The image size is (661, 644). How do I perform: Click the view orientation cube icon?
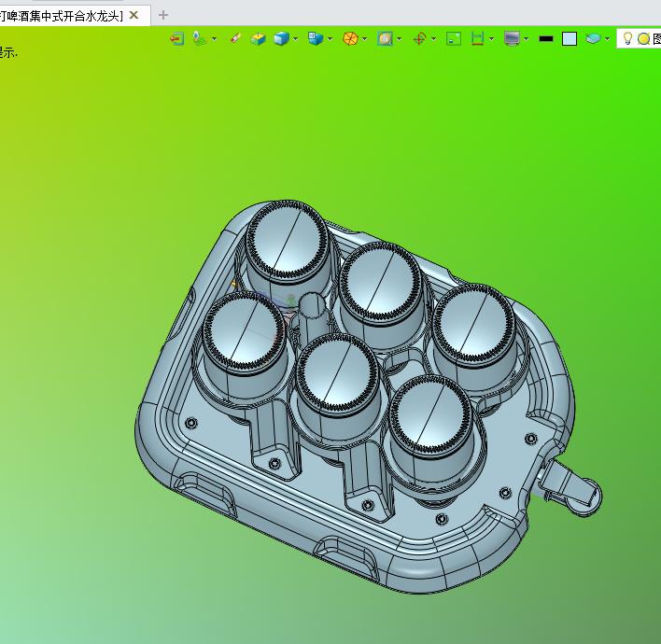click(x=316, y=38)
